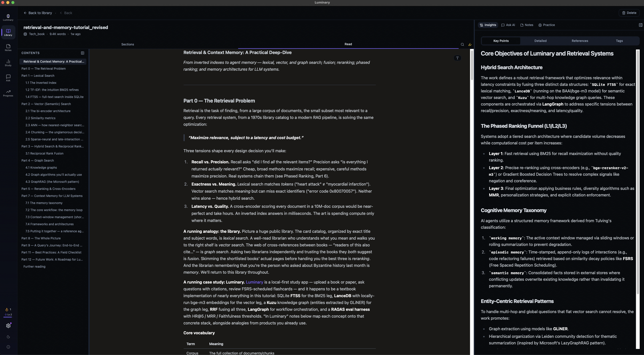Open settings via the gear icon

coord(8,326)
